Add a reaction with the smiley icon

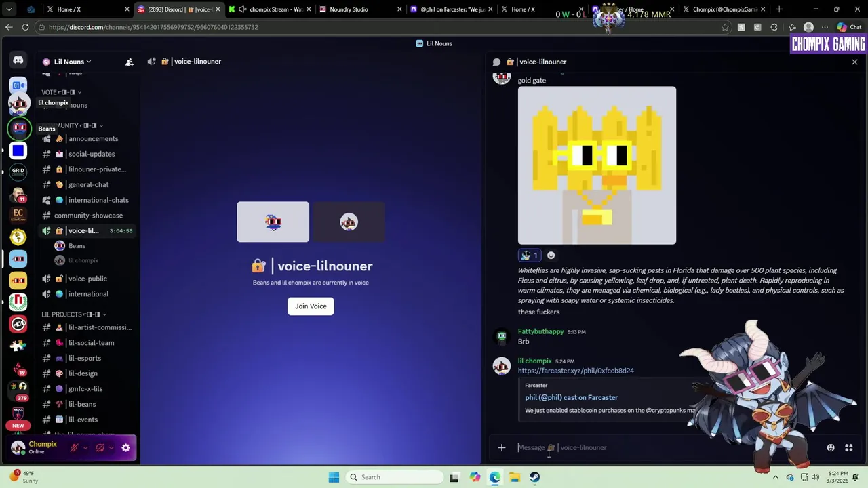pyautogui.click(x=551, y=256)
